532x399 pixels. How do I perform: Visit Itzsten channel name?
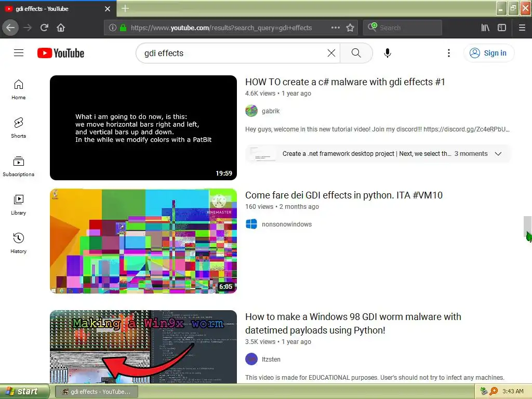coord(271,360)
